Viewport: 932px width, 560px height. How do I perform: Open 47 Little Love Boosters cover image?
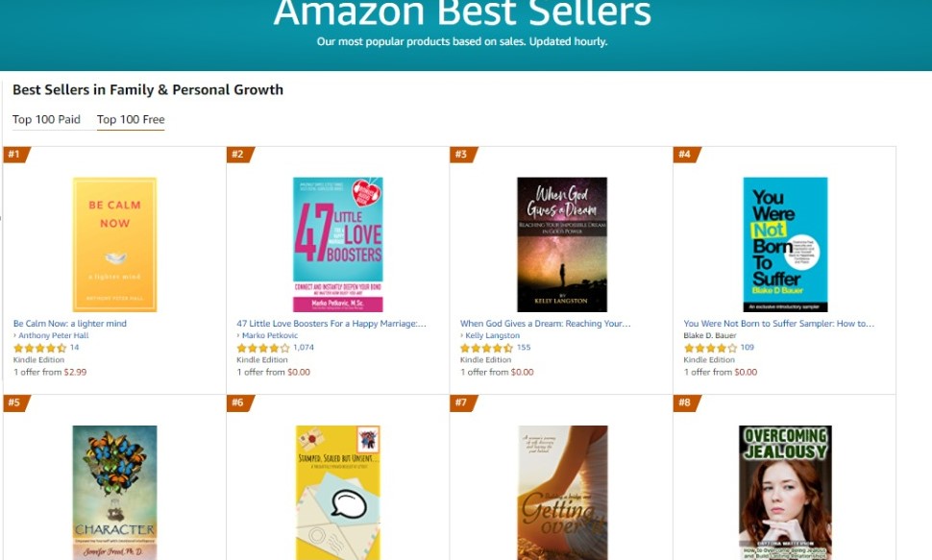point(337,244)
